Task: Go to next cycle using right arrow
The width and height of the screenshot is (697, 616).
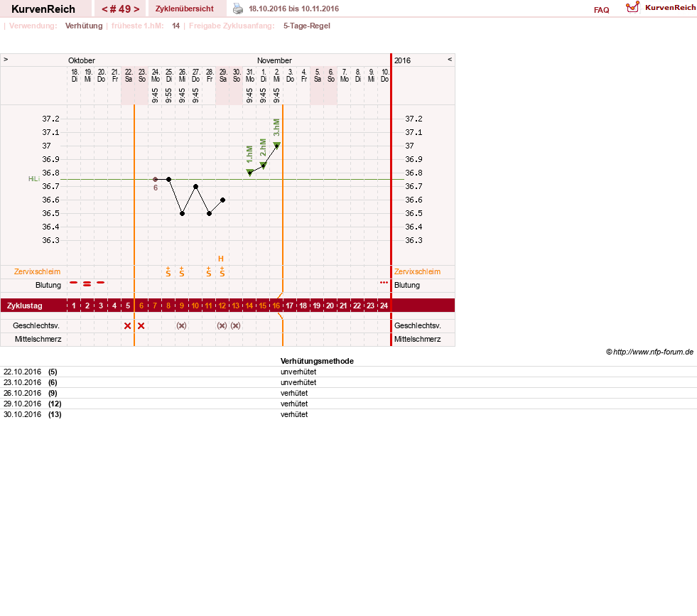Action: pyautogui.click(x=136, y=9)
